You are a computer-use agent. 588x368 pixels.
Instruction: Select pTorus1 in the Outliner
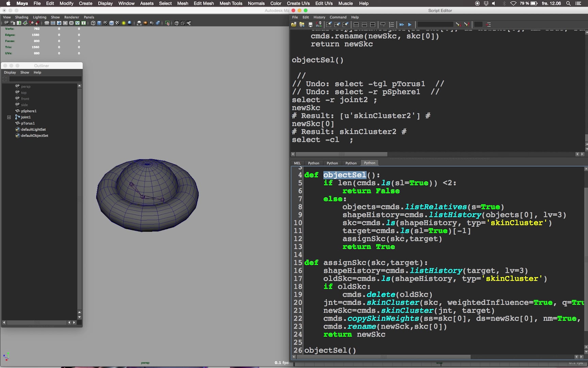pos(28,123)
